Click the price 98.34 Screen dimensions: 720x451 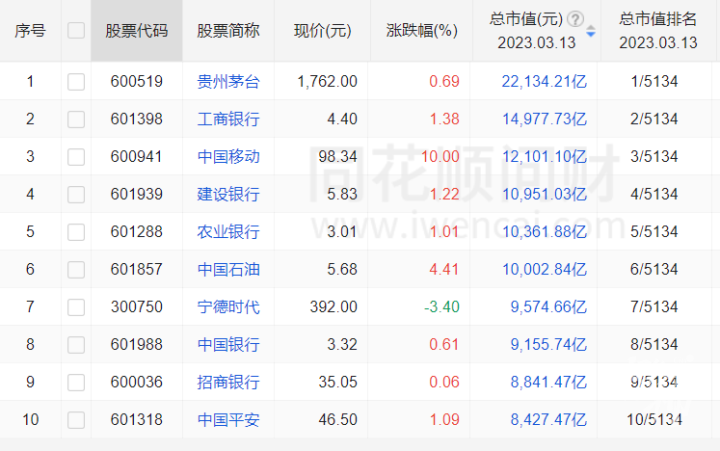click(338, 157)
